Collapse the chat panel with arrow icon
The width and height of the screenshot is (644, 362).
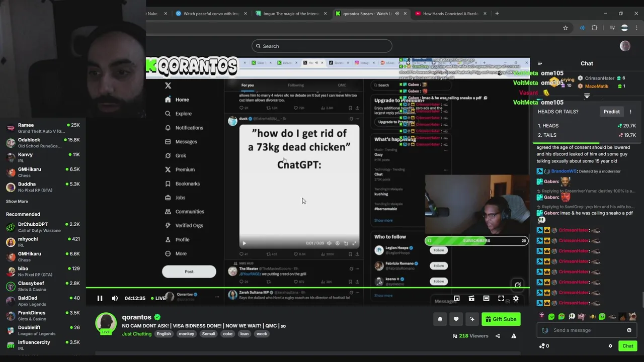pos(540,63)
